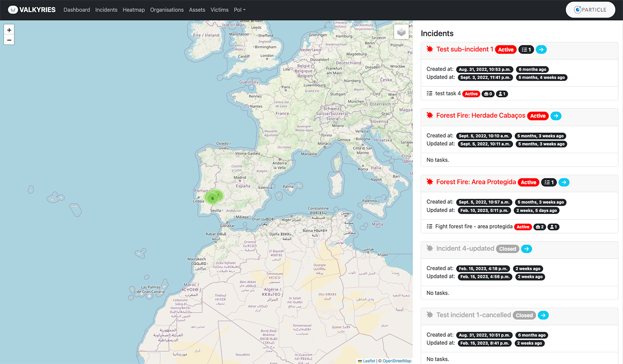Viewport: 623px width, 364px height.
Task: Zoom out on the map
Action: [9, 40]
